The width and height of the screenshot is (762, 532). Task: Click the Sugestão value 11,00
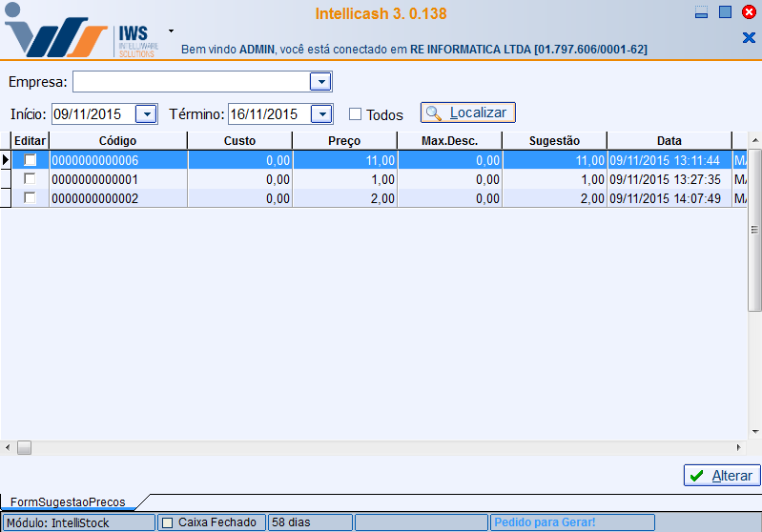[x=554, y=160]
